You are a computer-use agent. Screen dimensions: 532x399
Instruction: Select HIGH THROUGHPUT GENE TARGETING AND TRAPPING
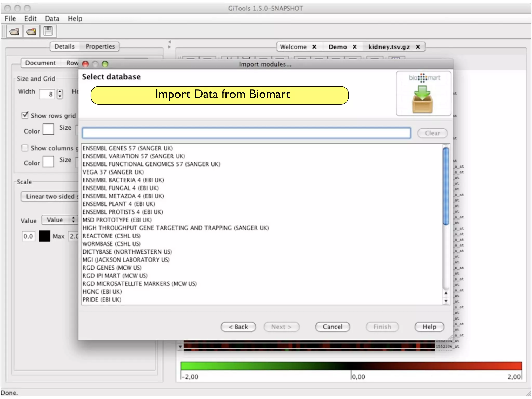click(x=262, y=228)
